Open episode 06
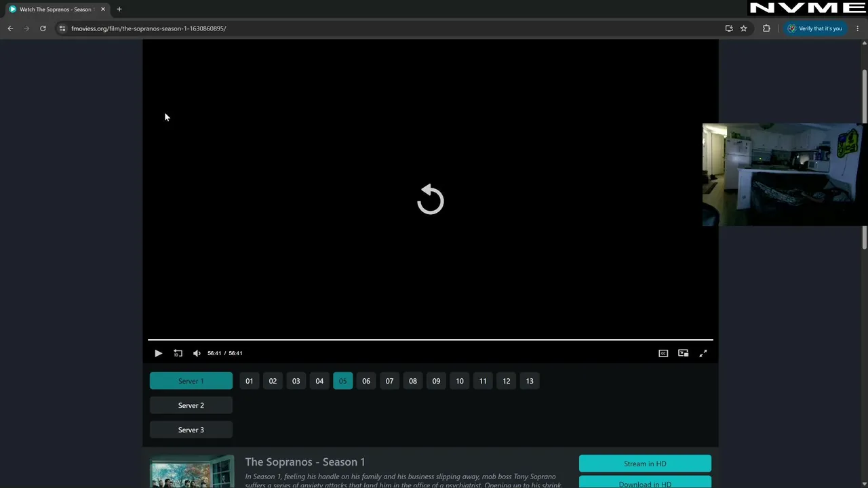This screenshot has width=868, height=488. click(366, 381)
